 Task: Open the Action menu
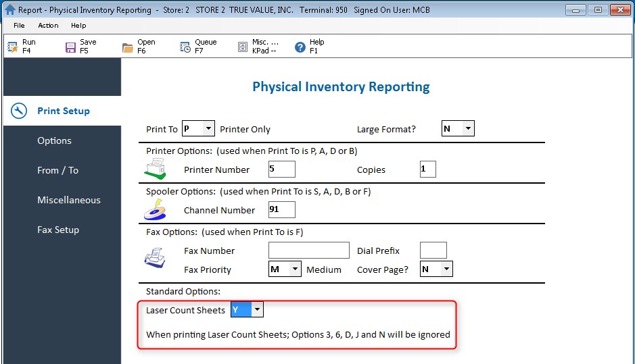pos(48,26)
